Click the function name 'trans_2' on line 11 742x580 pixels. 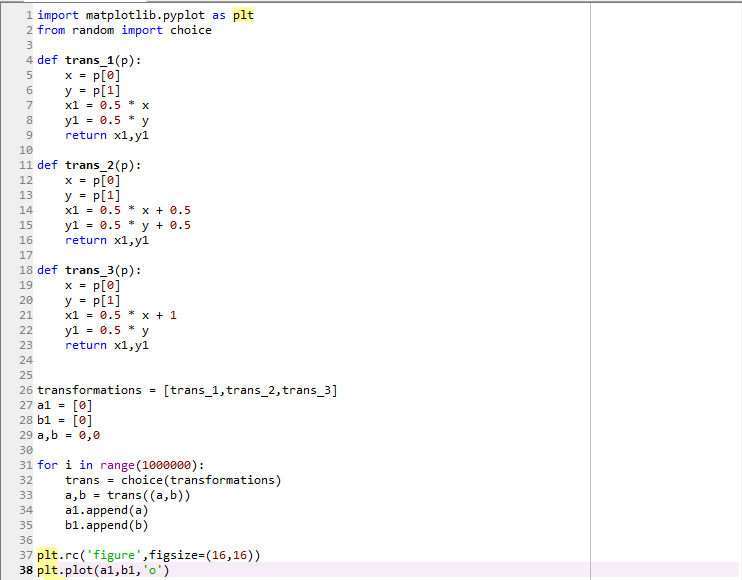pyautogui.click(x=89, y=165)
